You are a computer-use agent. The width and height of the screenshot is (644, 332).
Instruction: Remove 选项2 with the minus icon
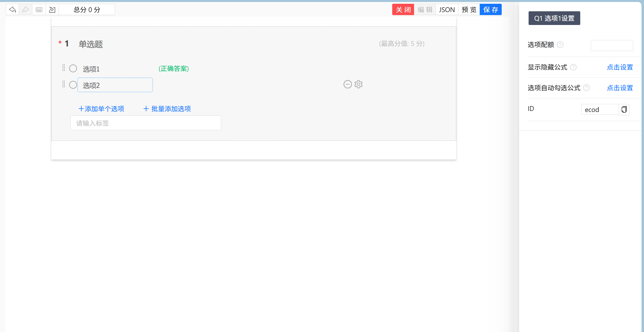tap(348, 84)
